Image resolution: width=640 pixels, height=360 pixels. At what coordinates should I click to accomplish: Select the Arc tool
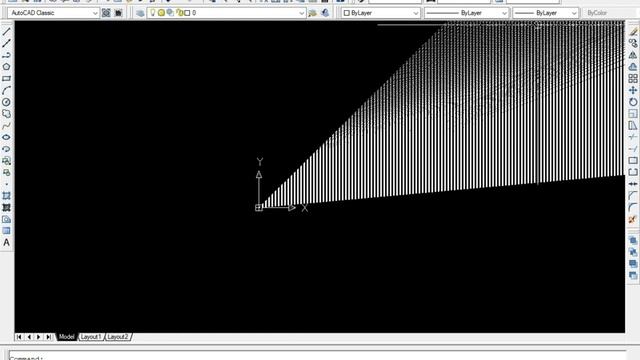click(7, 90)
